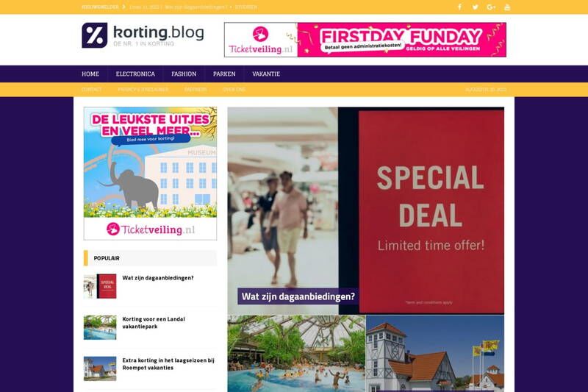The image size is (588, 392).
Task: Open the Home menu item
Action: pos(90,74)
